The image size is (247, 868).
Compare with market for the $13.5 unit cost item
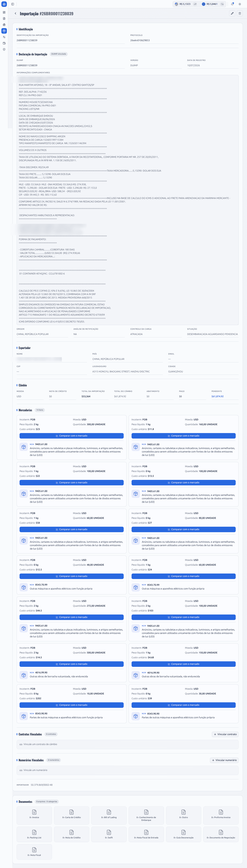(x=183, y=482)
